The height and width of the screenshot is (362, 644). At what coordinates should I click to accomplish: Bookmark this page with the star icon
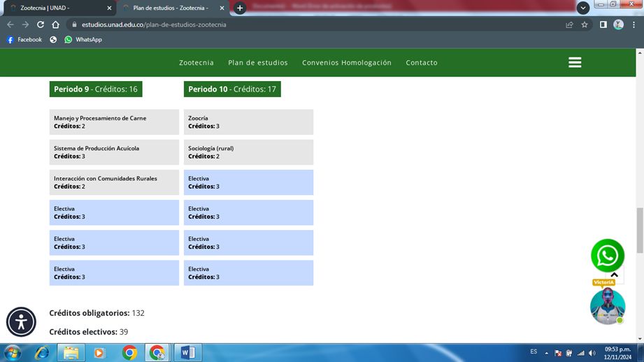click(x=585, y=24)
